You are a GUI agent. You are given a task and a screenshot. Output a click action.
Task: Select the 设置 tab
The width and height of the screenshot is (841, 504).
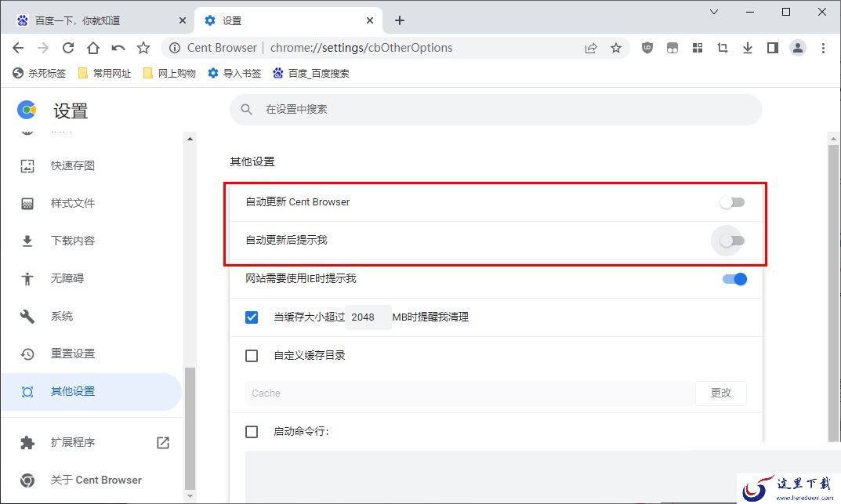[x=288, y=20]
